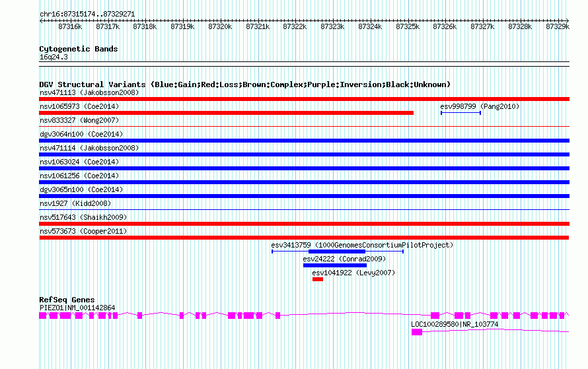
Task: Click the esv3413759 1000Genomes blue bar
Action: point(337,252)
